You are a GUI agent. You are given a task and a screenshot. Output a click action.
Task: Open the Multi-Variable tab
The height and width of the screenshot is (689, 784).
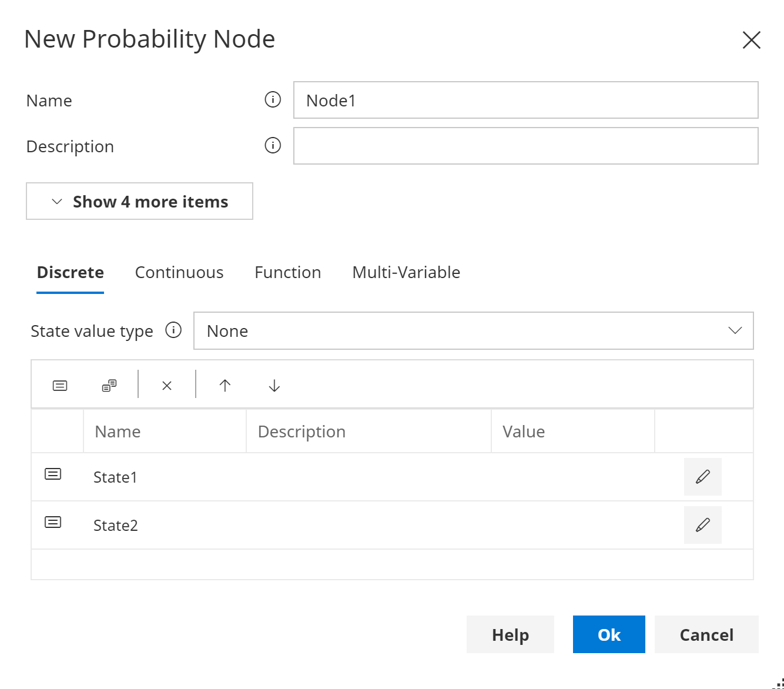click(406, 272)
